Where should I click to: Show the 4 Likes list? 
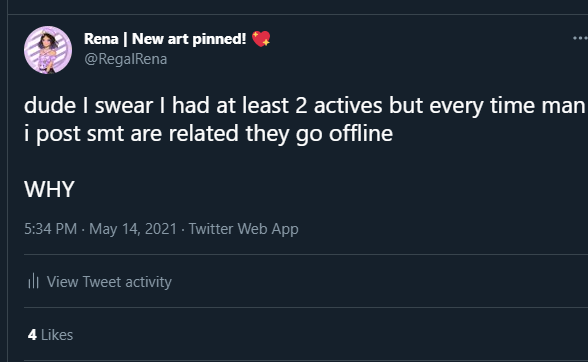pyautogui.click(x=50, y=335)
